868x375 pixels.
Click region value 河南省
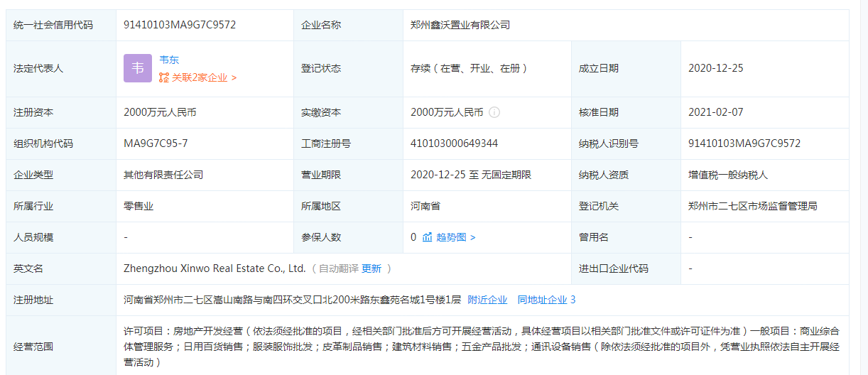[x=425, y=206]
